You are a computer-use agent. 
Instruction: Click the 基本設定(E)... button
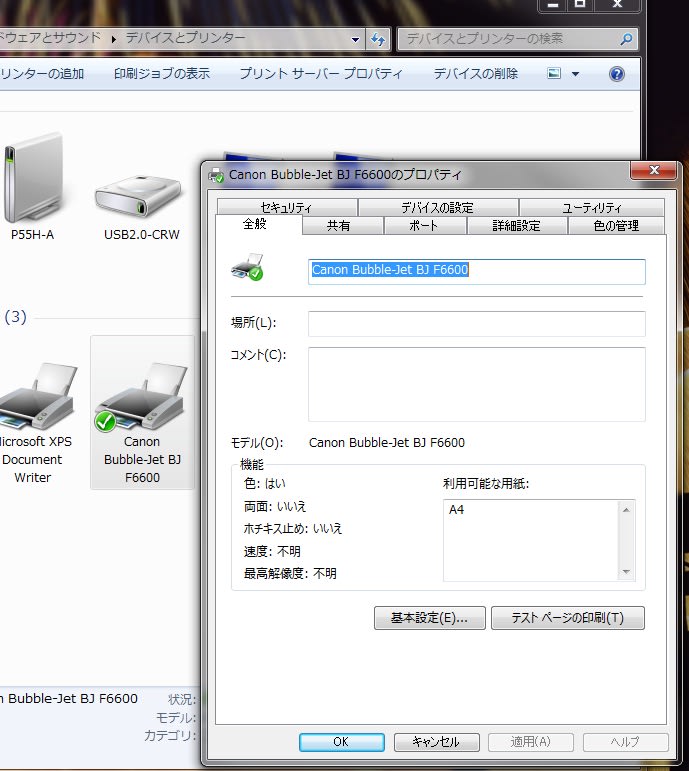click(x=429, y=618)
